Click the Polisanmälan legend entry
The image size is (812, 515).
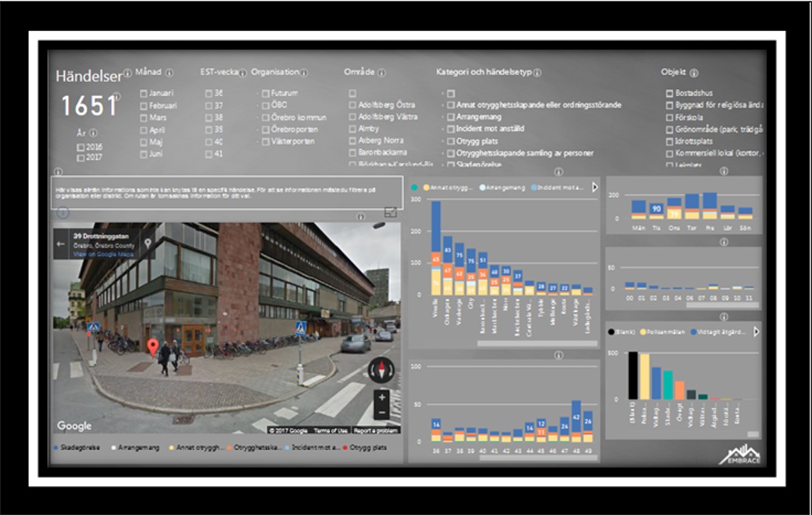point(662,332)
